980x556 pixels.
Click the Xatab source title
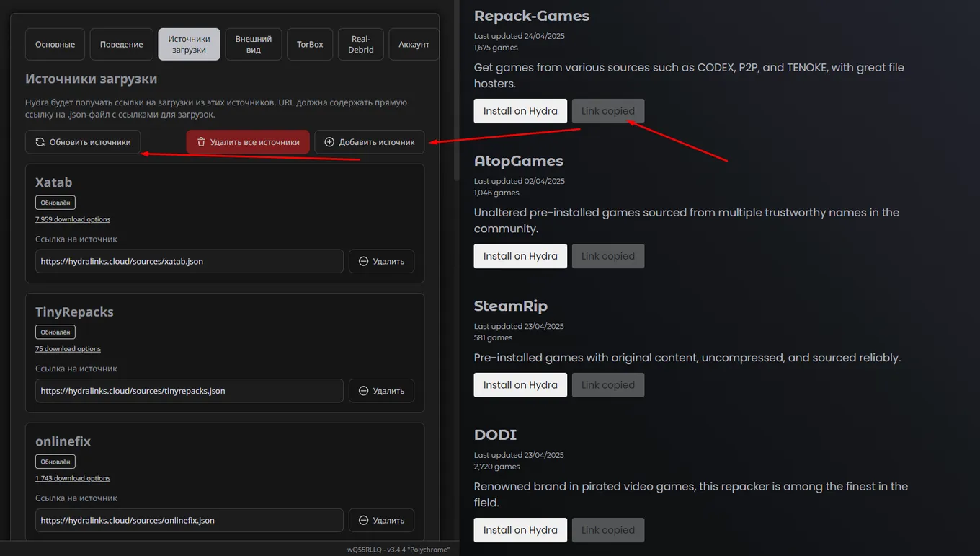coord(54,182)
